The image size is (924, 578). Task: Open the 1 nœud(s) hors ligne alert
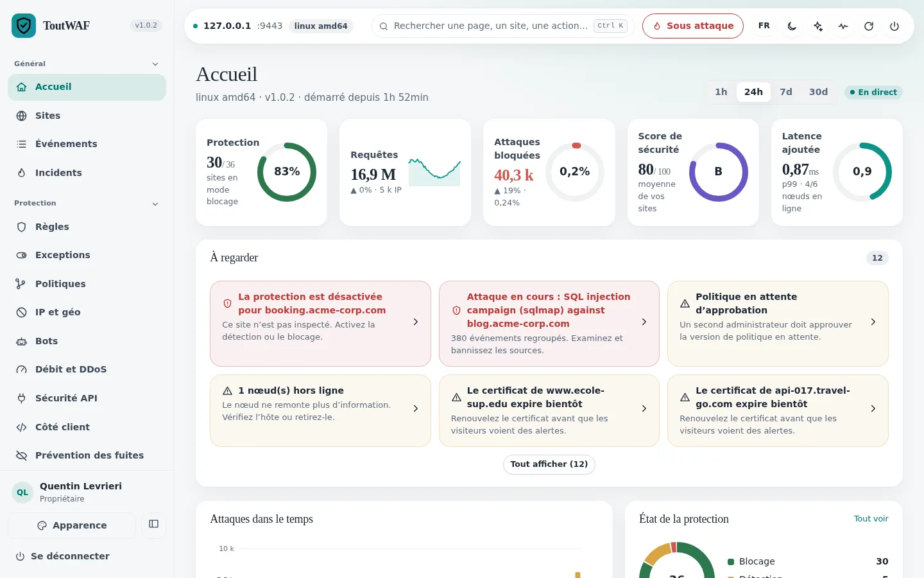pyautogui.click(x=320, y=410)
